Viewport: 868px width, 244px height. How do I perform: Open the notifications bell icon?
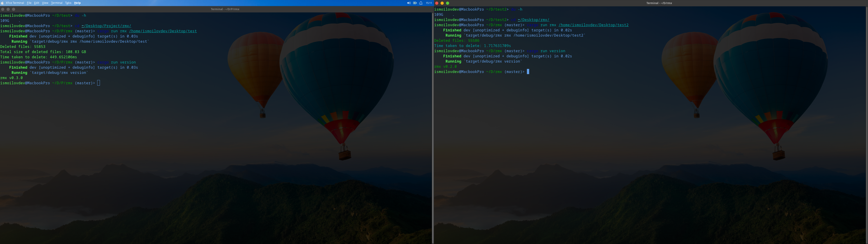[421, 3]
